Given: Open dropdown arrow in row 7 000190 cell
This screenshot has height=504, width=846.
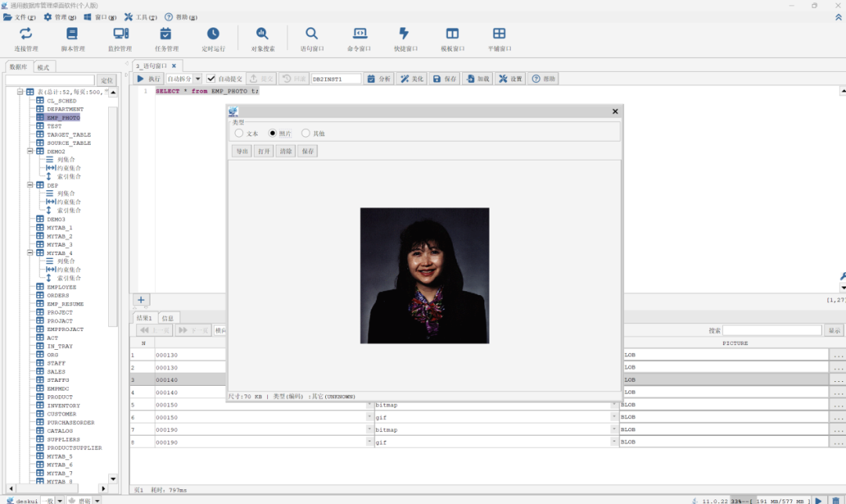Looking at the screenshot, I should tap(370, 429).
